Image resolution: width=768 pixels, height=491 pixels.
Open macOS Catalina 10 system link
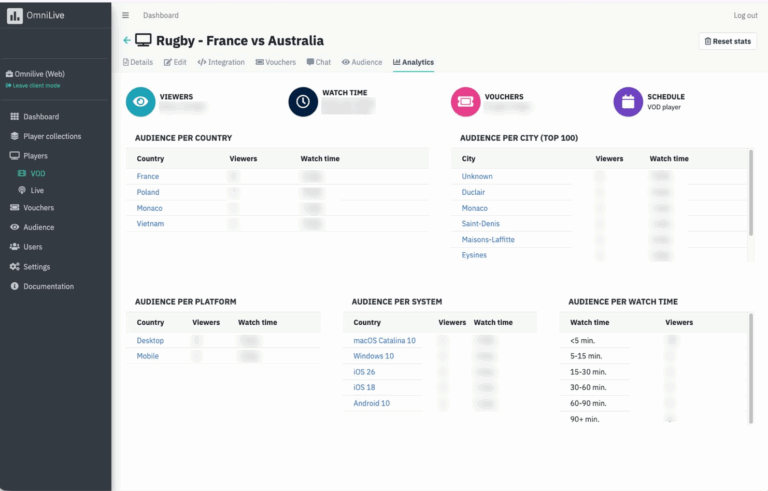pos(384,340)
